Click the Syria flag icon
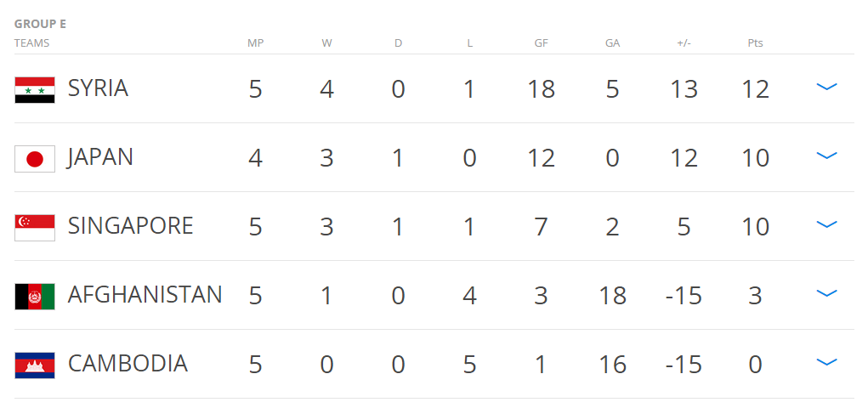The image size is (868, 408). point(35,89)
